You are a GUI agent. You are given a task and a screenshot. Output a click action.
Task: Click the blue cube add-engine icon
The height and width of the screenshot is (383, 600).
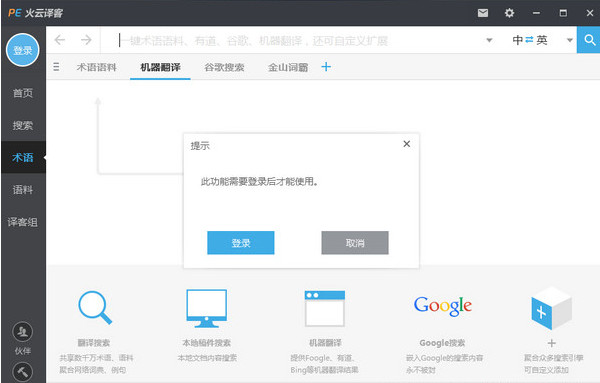pyautogui.click(x=551, y=308)
